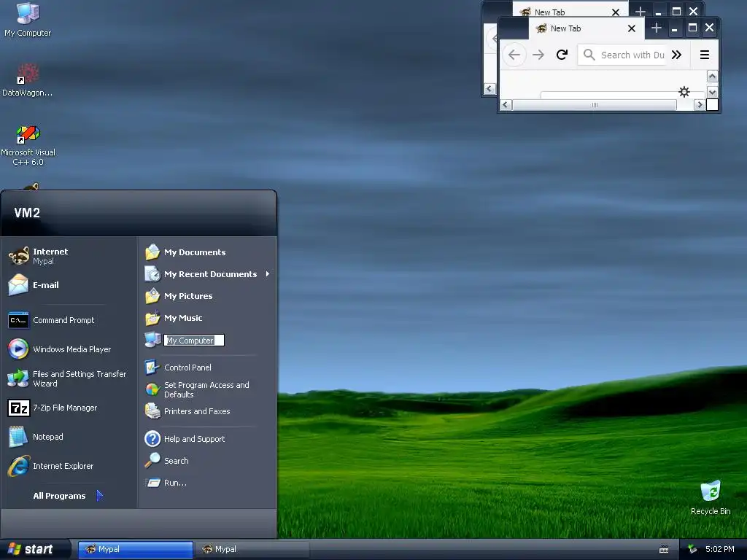Add new tab in front Mypal window
The height and width of the screenshot is (560, 747).
click(656, 28)
